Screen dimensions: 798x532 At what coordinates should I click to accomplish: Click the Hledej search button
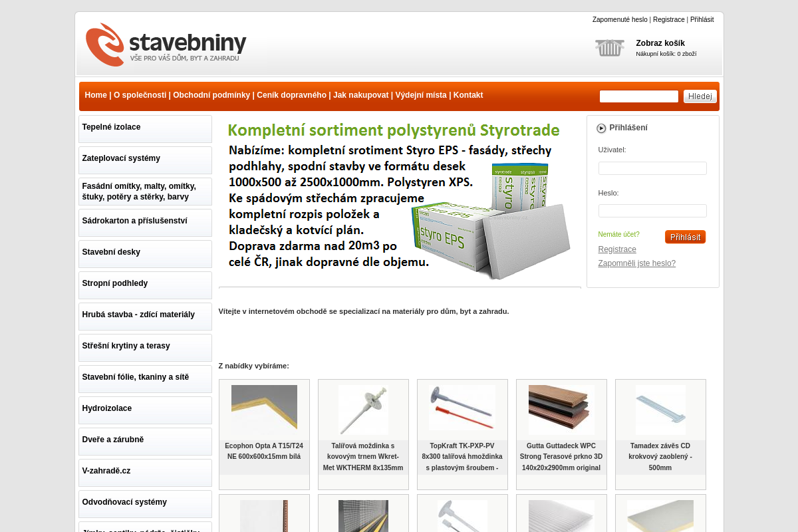pyautogui.click(x=700, y=96)
